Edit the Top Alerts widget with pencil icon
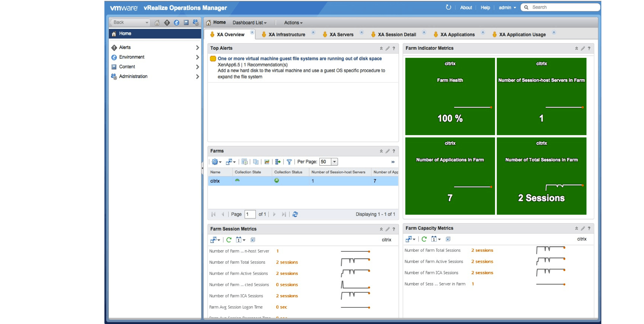644x324 pixels. pyautogui.click(x=388, y=48)
